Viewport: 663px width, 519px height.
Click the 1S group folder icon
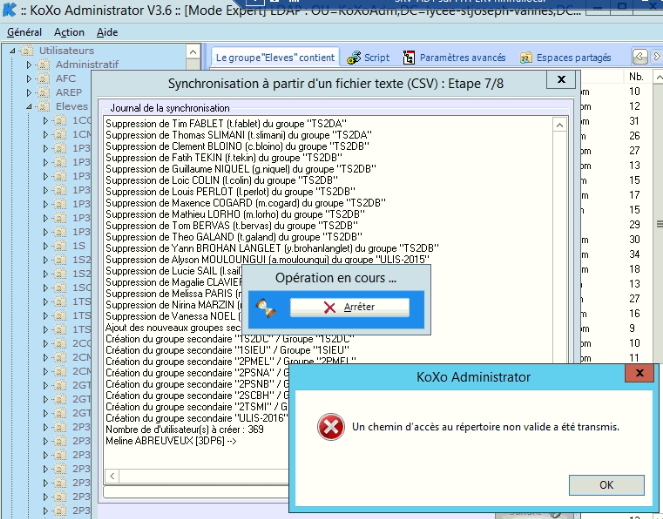[60, 246]
